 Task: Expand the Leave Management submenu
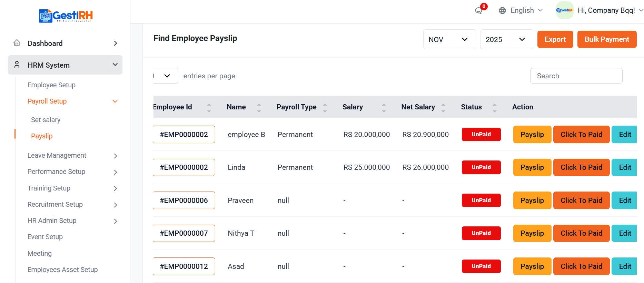tap(116, 156)
